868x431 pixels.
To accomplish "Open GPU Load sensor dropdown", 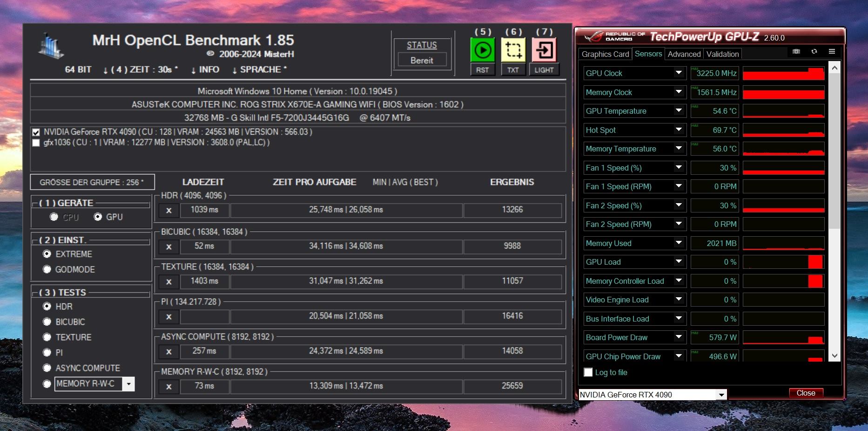I will coord(679,262).
